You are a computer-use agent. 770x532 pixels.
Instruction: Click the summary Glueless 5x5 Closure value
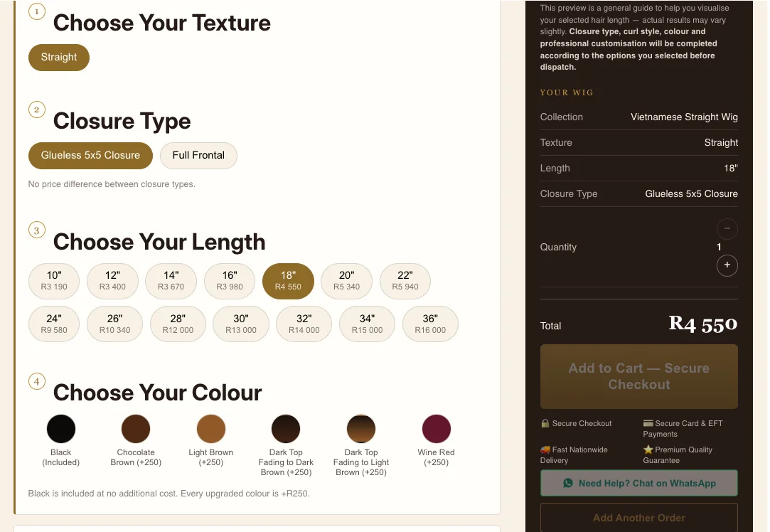[691, 193]
